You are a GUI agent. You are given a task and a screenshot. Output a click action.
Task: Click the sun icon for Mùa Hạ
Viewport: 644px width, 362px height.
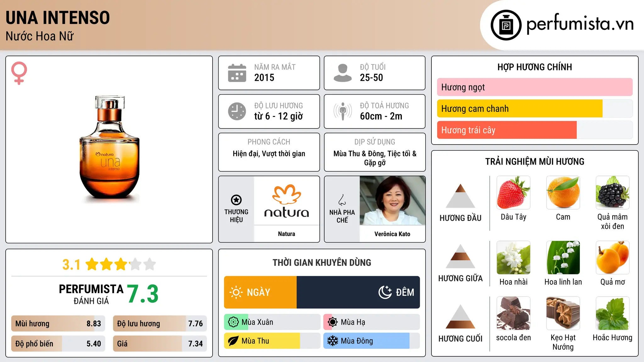click(x=333, y=322)
